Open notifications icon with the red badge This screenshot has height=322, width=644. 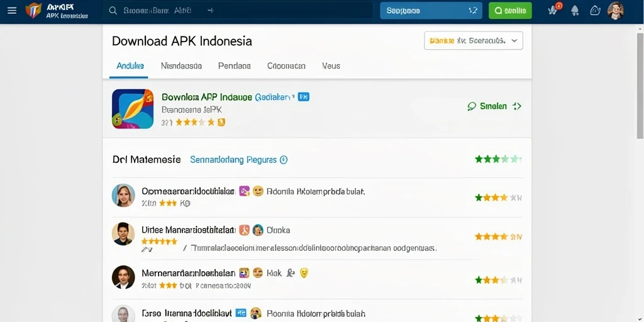553,10
